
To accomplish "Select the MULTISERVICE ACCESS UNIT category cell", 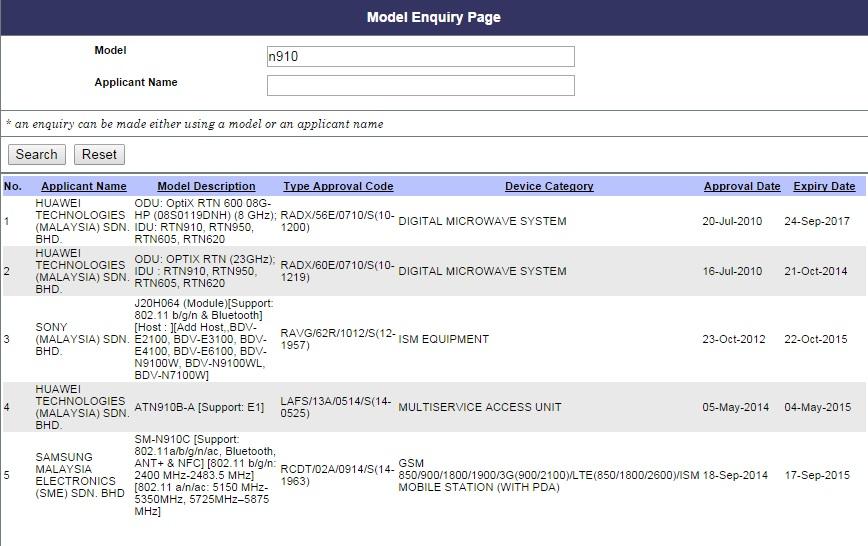I will (480, 407).
